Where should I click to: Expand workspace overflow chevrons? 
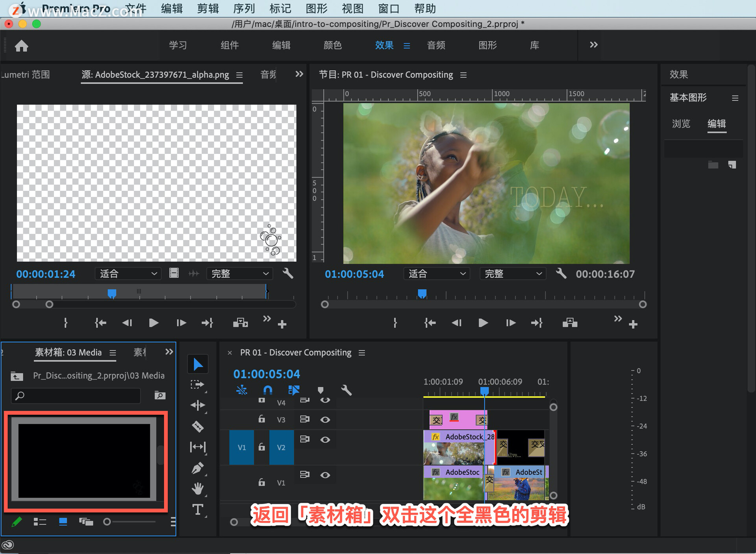tap(594, 45)
